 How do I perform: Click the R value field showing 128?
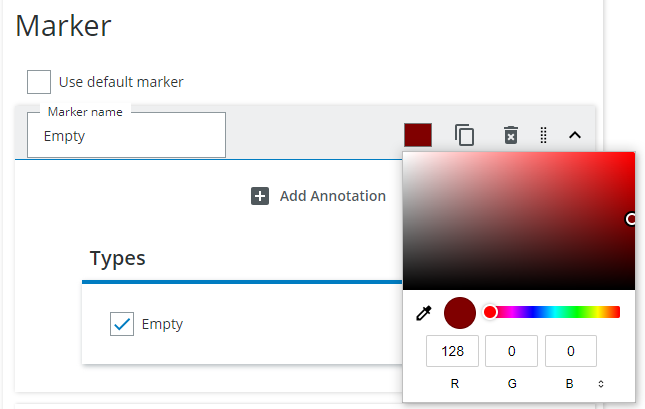[452, 351]
